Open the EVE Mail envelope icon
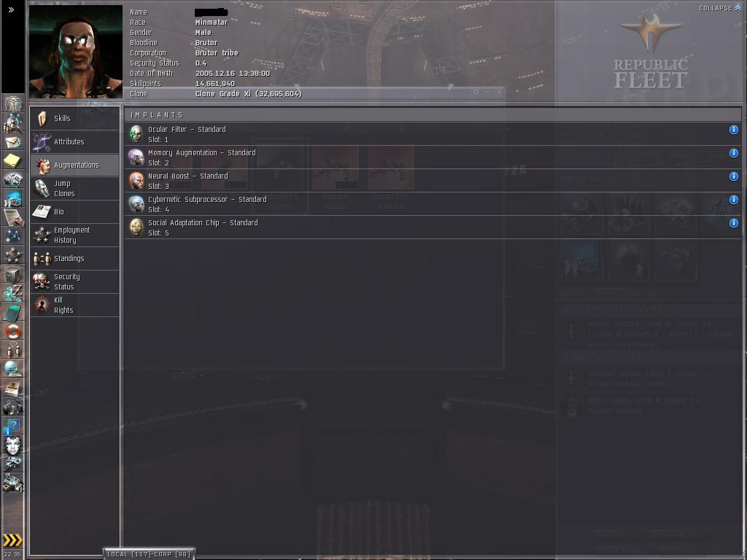 [13, 142]
